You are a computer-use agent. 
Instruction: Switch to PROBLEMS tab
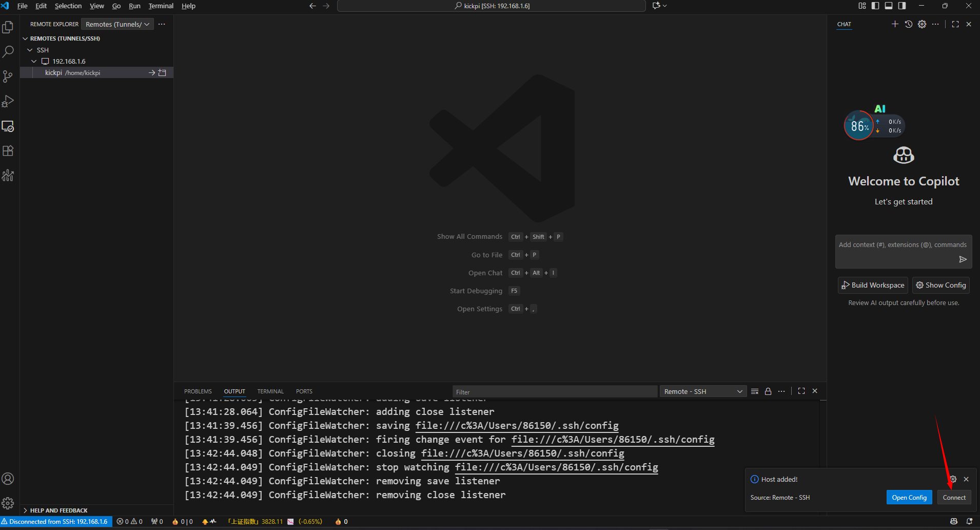tap(198, 391)
